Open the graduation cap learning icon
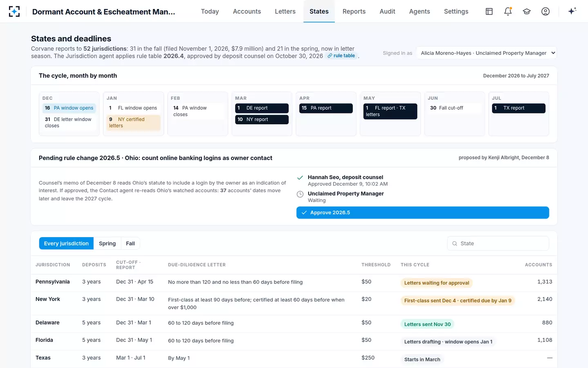The image size is (588, 368). pos(527,11)
